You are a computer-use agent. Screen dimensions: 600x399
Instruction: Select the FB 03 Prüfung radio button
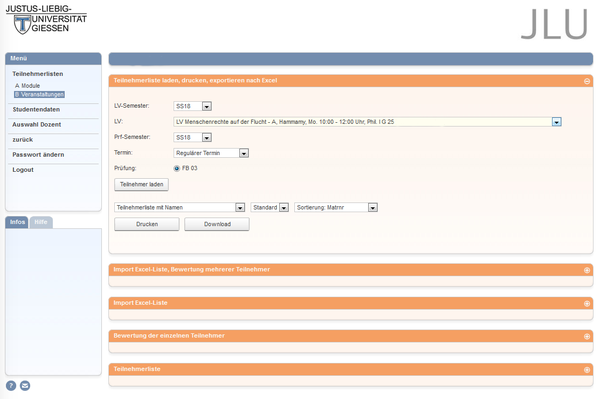[x=176, y=168]
